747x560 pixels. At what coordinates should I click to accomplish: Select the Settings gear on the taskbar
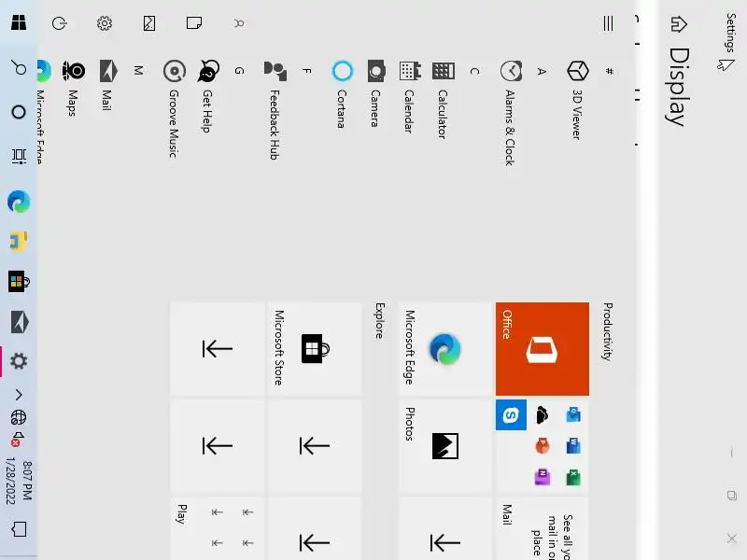click(x=19, y=361)
